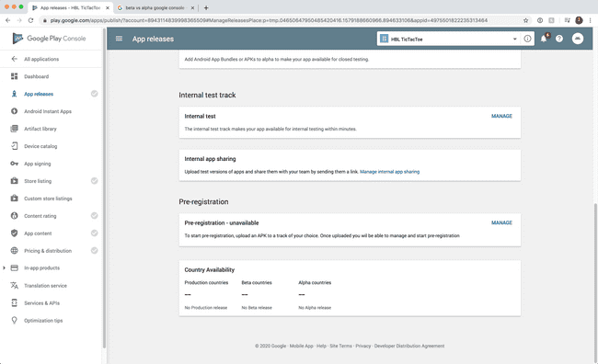Click the browser back arrow
This screenshot has height=364, width=598.
tap(8, 20)
